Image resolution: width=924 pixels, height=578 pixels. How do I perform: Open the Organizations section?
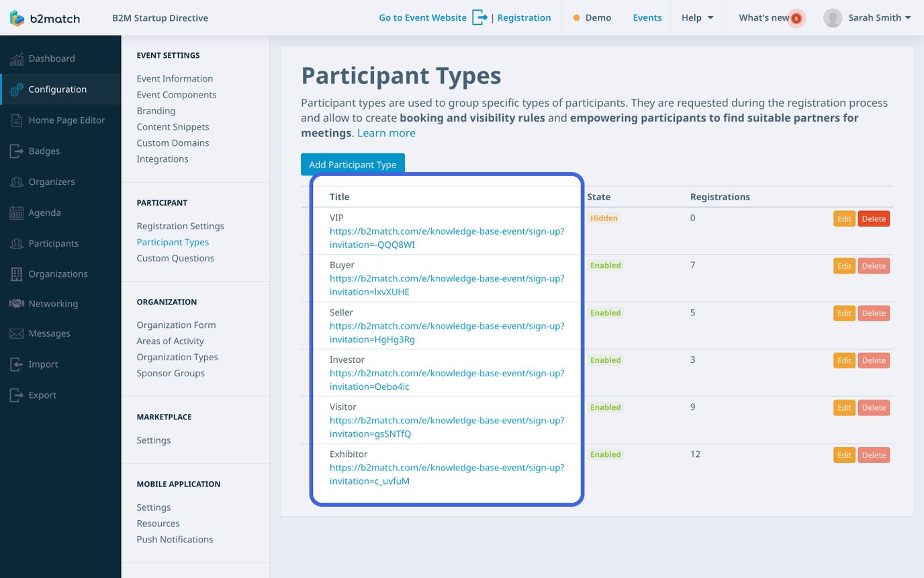point(57,274)
